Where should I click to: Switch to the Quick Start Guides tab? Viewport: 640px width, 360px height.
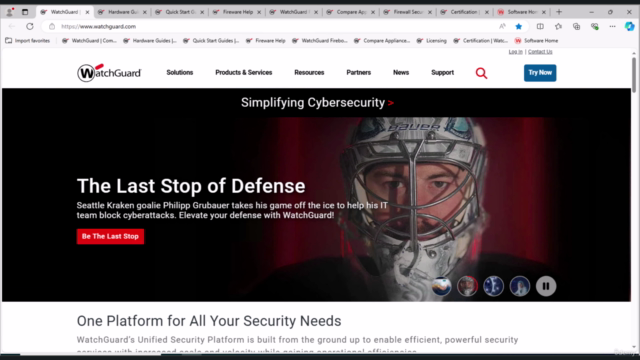(x=179, y=12)
